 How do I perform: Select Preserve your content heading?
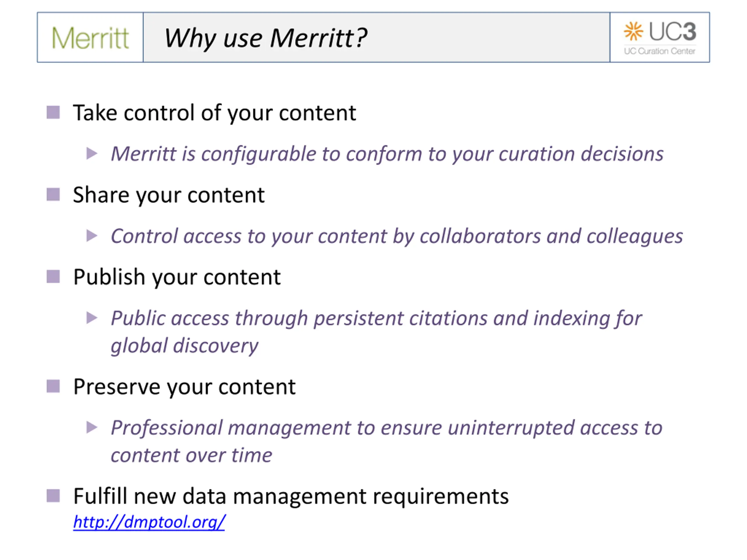184,387
